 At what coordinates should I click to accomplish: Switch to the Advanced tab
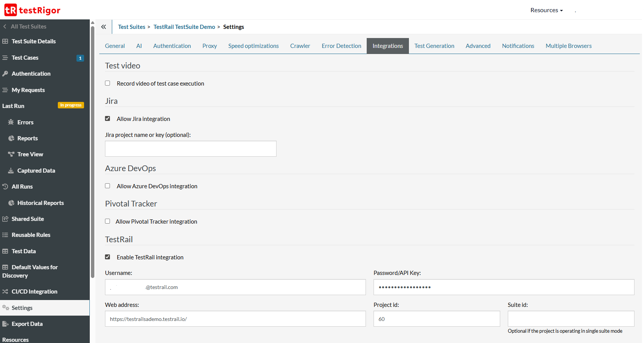pyautogui.click(x=478, y=46)
